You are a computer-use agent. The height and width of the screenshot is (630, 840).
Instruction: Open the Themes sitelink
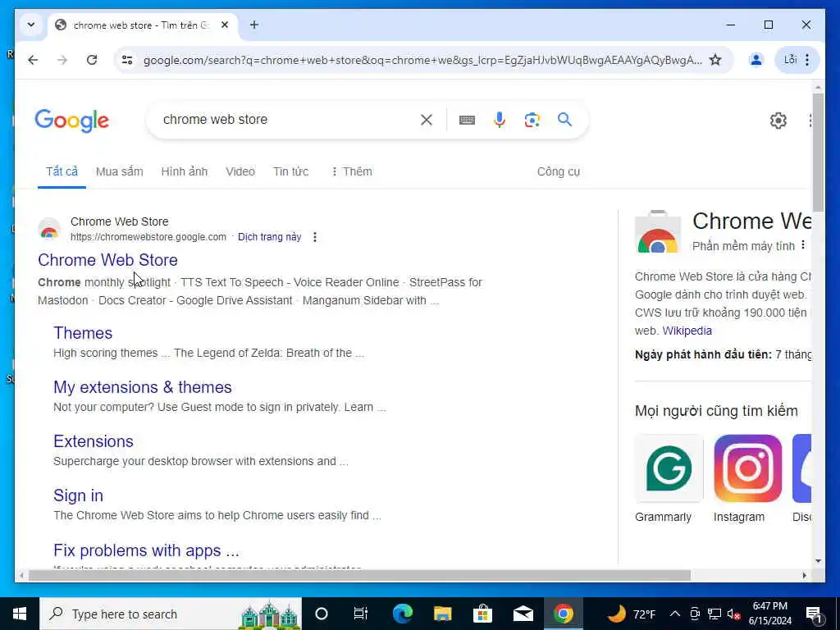pyautogui.click(x=83, y=333)
